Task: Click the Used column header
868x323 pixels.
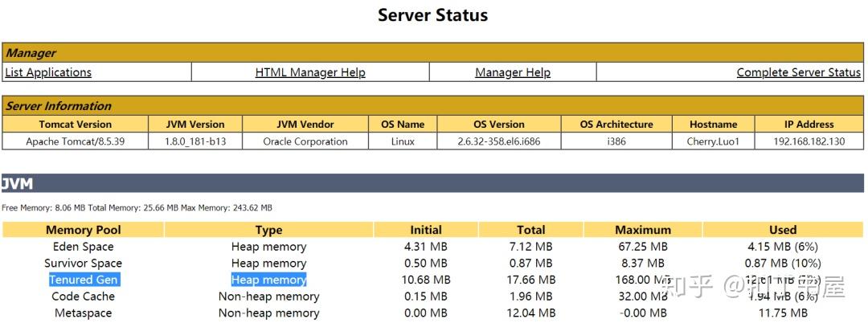Action: pyautogui.click(x=783, y=230)
